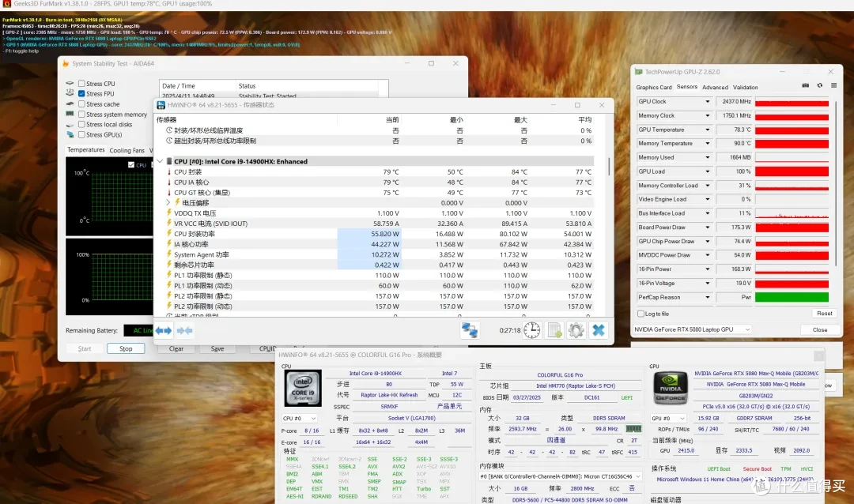854x504 pixels.
Task: Switch to Cooling Fans tab in AIDA64
Action: pyautogui.click(x=127, y=150)
